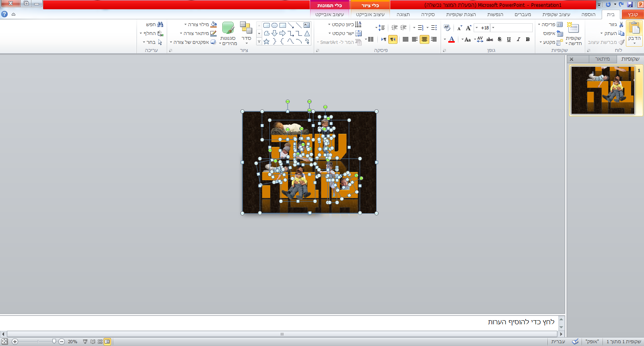Click the Text Direction (כיוון טקסט) icon
Screen dimensions: 644x346
tap(358, 25)
